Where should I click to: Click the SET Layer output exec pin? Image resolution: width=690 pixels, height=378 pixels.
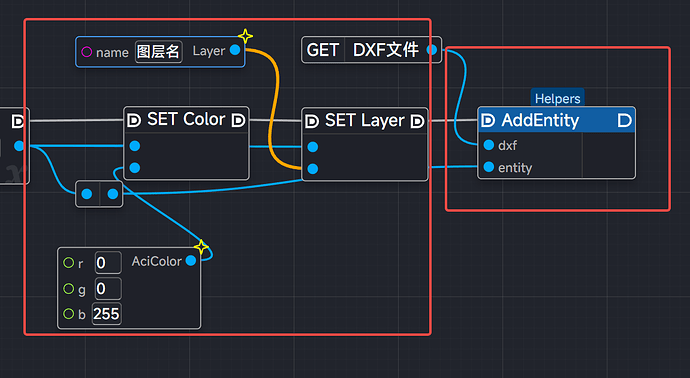pos(417,121)
